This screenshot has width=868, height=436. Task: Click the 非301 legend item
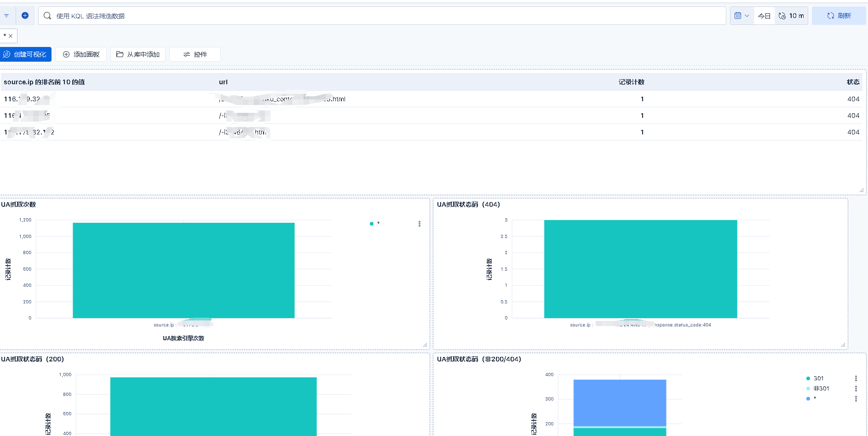tap(821, 389)
